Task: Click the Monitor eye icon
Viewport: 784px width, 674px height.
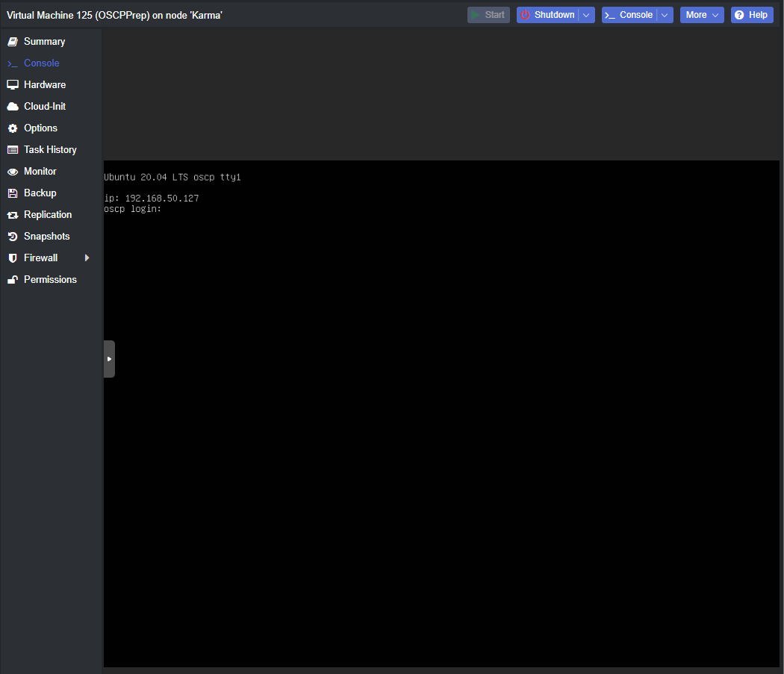Action: coord(13,172)
